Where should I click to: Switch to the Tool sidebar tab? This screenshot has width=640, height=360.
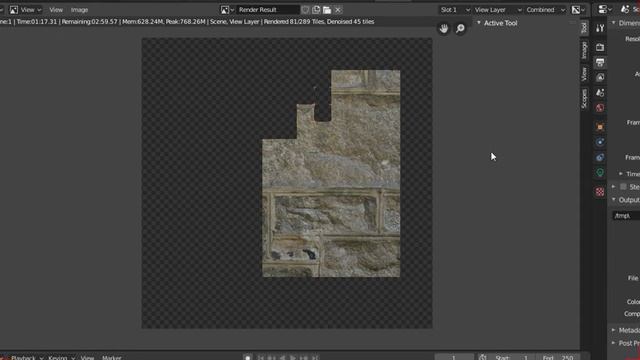point(584,28)
